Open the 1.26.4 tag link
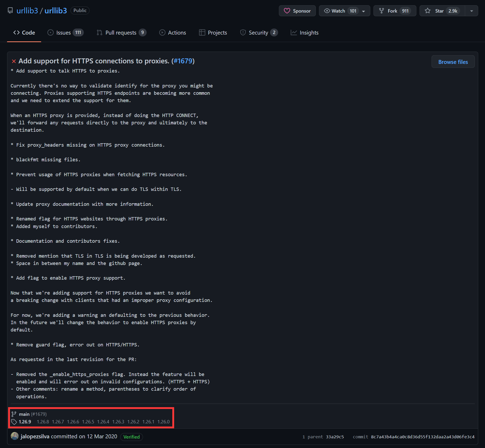The width and height of the screenshot is (485, 448). (103, 422)
